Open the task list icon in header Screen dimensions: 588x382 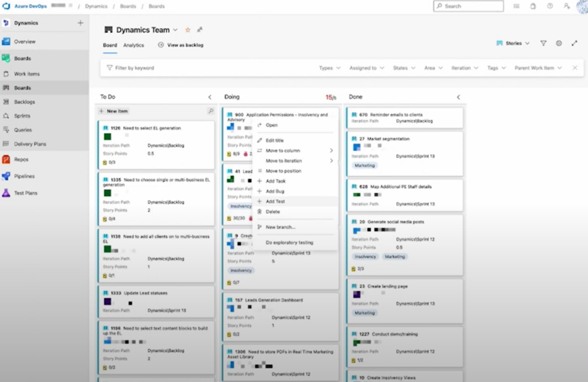pos(516,6)
